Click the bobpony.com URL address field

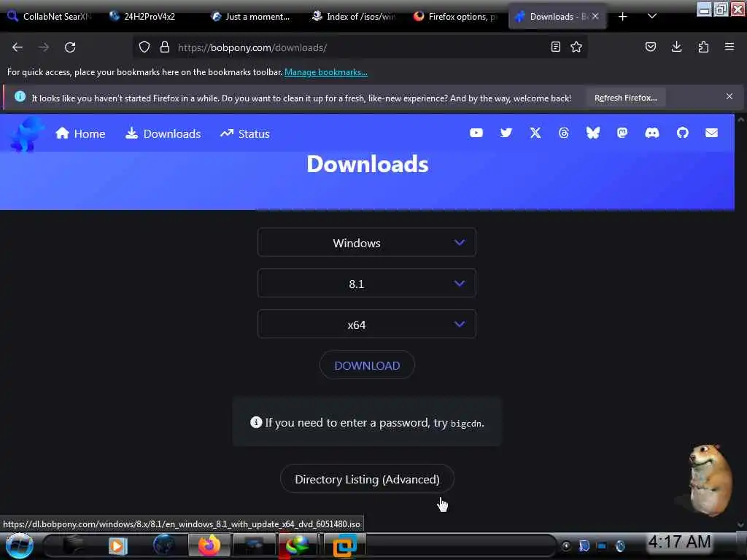tap(360, 47)
